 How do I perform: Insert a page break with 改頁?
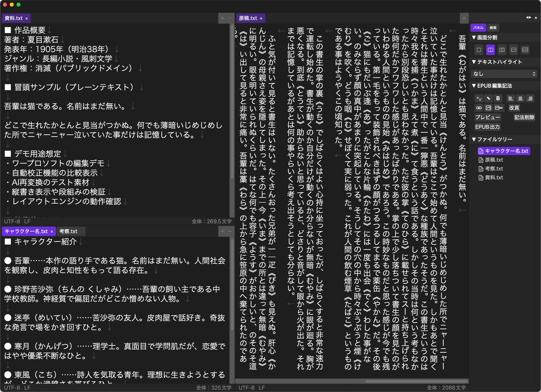point(514,108)
